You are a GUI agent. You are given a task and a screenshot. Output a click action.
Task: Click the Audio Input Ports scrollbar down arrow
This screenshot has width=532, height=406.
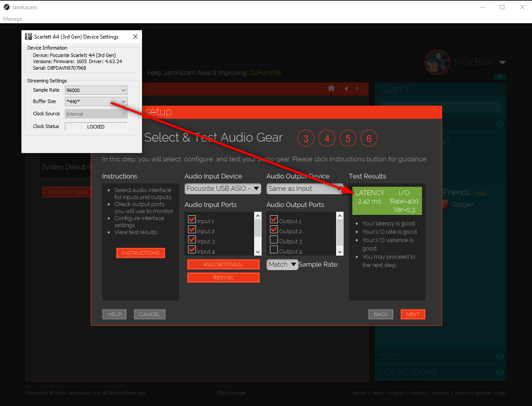tap(258, 252)
